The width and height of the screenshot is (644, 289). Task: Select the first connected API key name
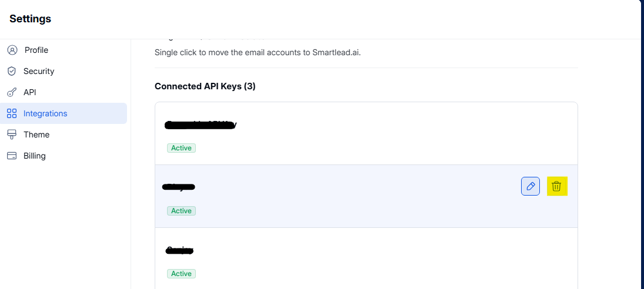point(201,125)
